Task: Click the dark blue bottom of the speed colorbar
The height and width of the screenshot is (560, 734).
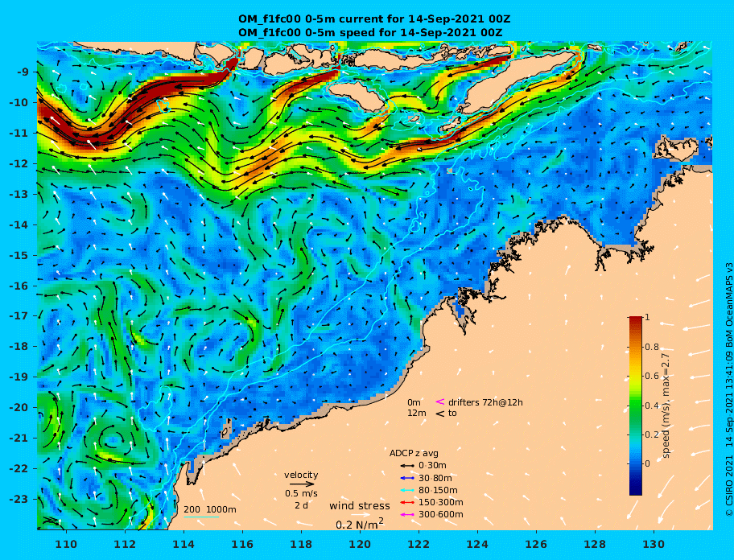Action: point(636,490)
